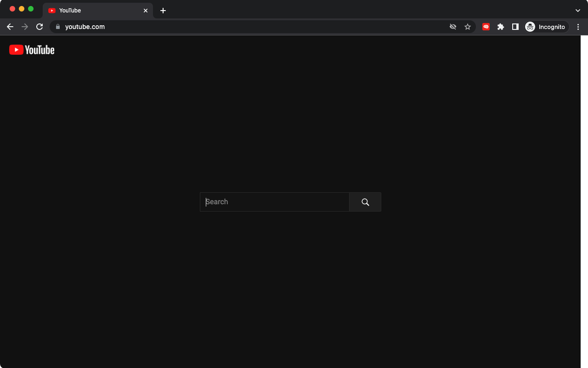Switch to the YouTube tab
The height and width of the screenshot is (368, 588).
pyautogui.click(x=92, y=10)
